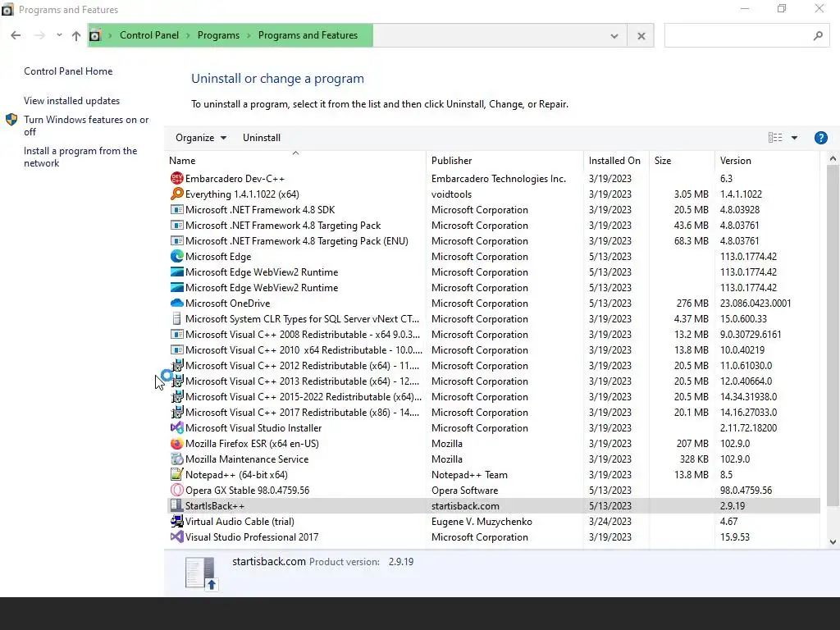The height and width of the screenshot is (630, 840).
Task: Click the Programs and Features breadcrumb
Action: (x=308, y=35)
